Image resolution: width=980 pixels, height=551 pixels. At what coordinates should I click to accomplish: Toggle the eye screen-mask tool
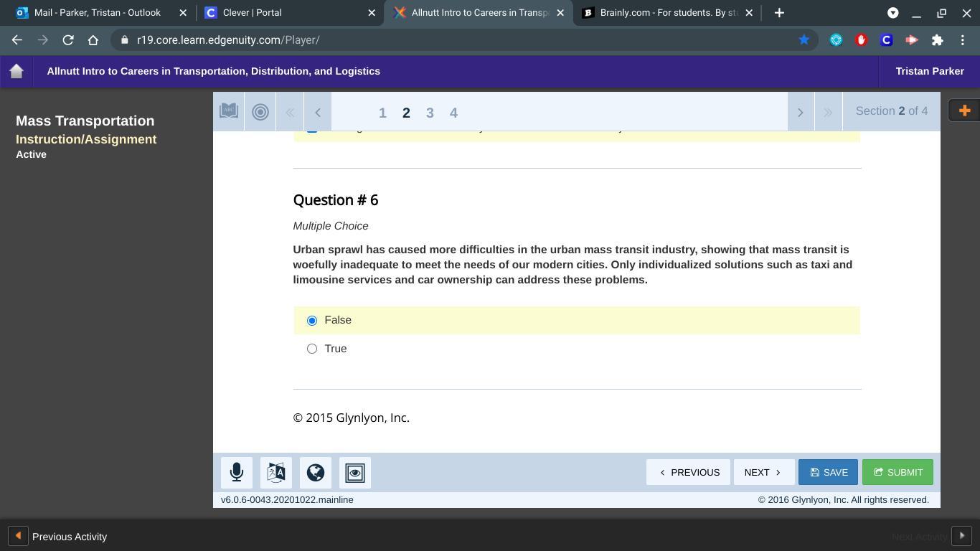coord(355,473)
